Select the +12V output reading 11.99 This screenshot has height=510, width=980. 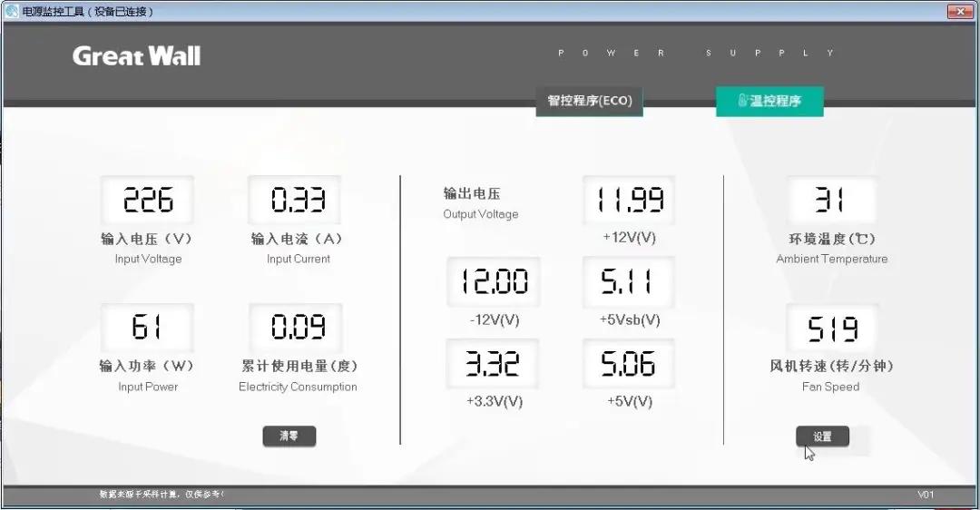pos(630,200)
